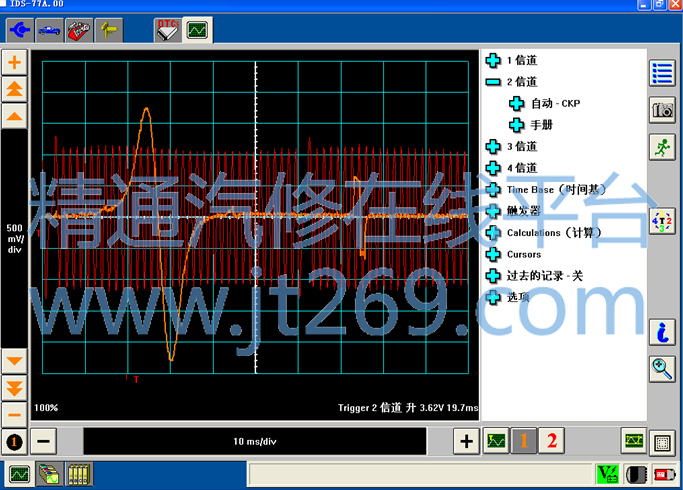Click the blue information icon
This screenshot has width=683, height=490.
662,332
